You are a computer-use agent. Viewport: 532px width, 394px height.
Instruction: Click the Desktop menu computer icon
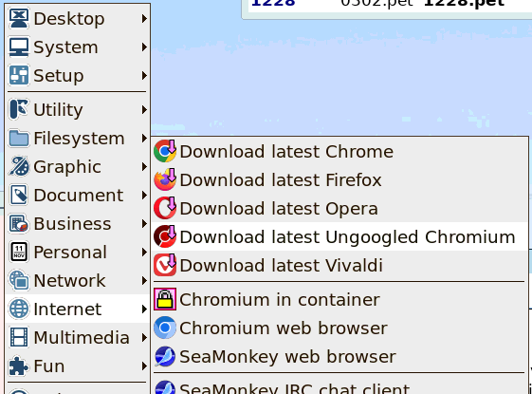pyautogui.click(x=19, y=18)
